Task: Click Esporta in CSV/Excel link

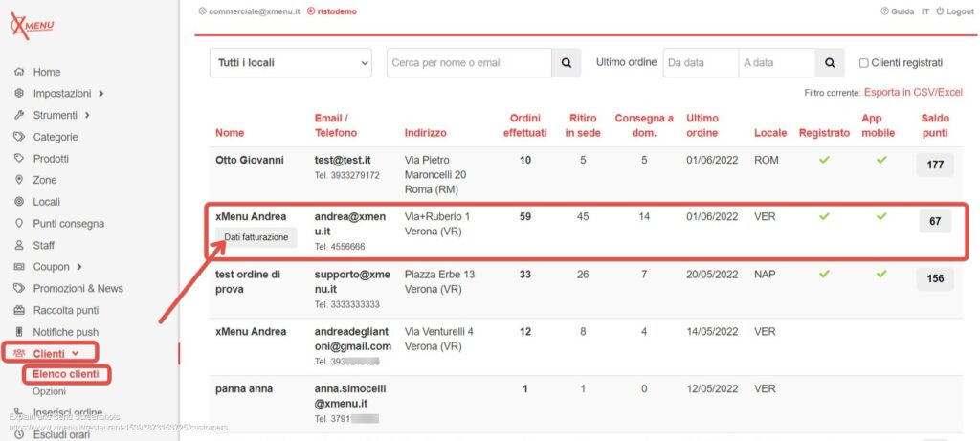Action: 913,93
